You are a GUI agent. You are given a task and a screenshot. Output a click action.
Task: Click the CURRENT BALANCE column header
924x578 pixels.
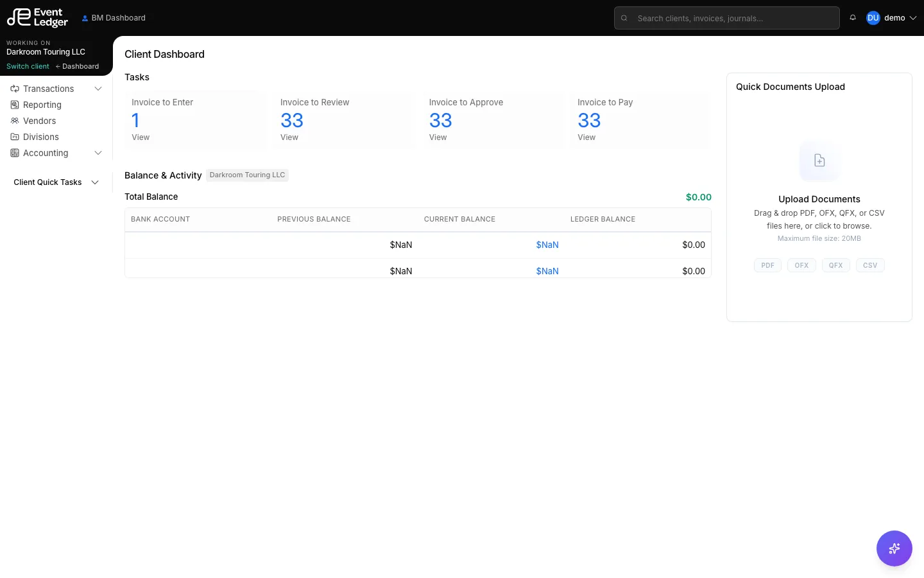459,219
